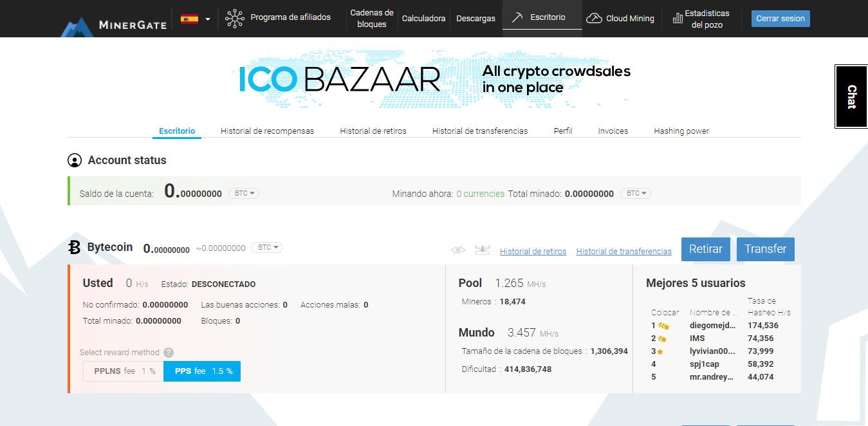Click user mr.andrey... in ranking
The width and height of the screenshot is (868, 426).
tap(712, 377)
